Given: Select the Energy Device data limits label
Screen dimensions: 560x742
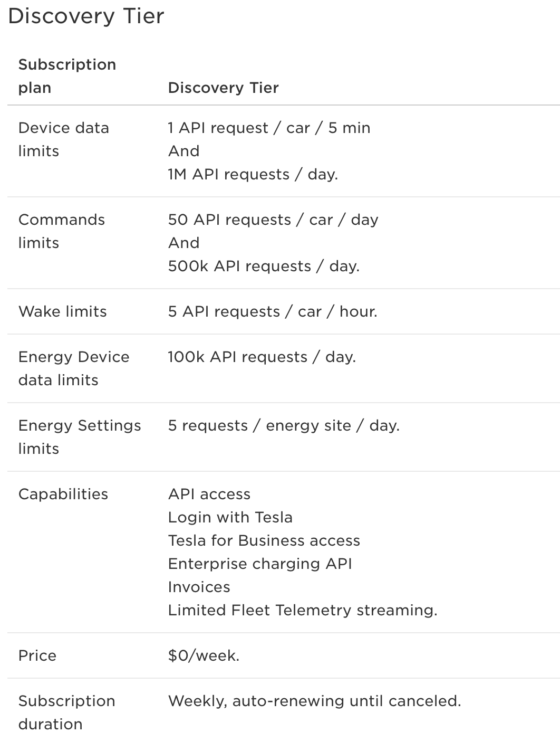Looking at the screenshot, I should 74,368.
